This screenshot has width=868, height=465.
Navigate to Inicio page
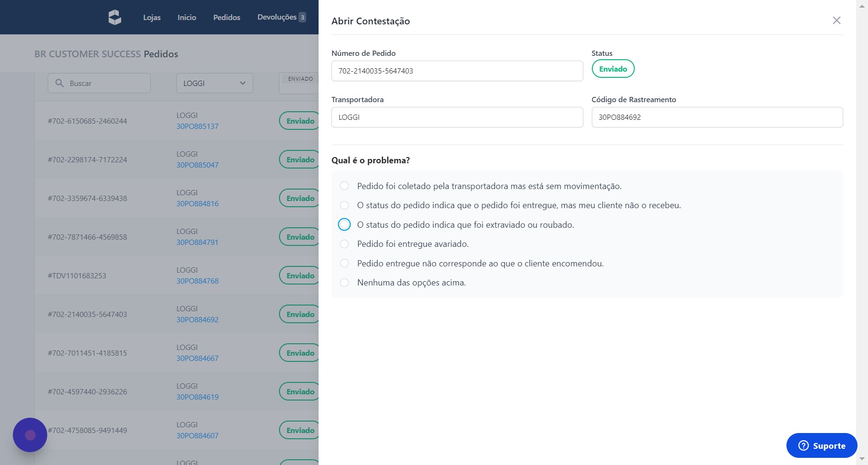pos(186,17)
